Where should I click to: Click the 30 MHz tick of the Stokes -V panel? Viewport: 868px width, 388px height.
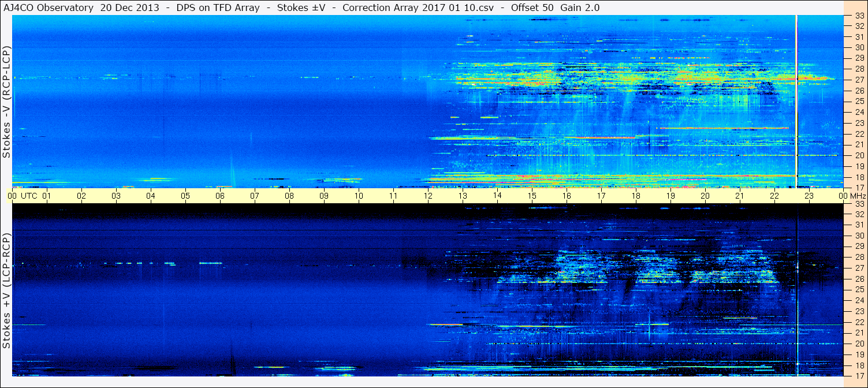click(x=859, y=47)
